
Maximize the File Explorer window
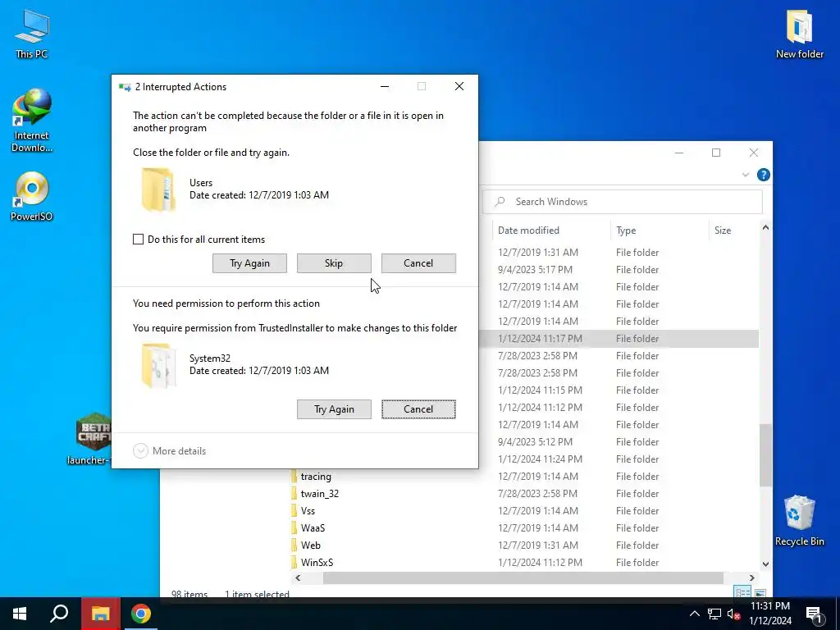[715, 153]
